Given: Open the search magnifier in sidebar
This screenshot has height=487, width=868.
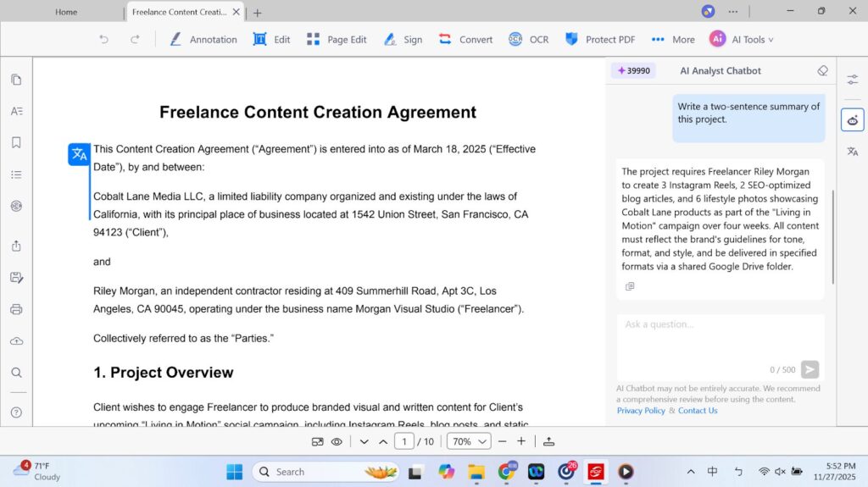Looking at the screenshot, I should point(16,373).
